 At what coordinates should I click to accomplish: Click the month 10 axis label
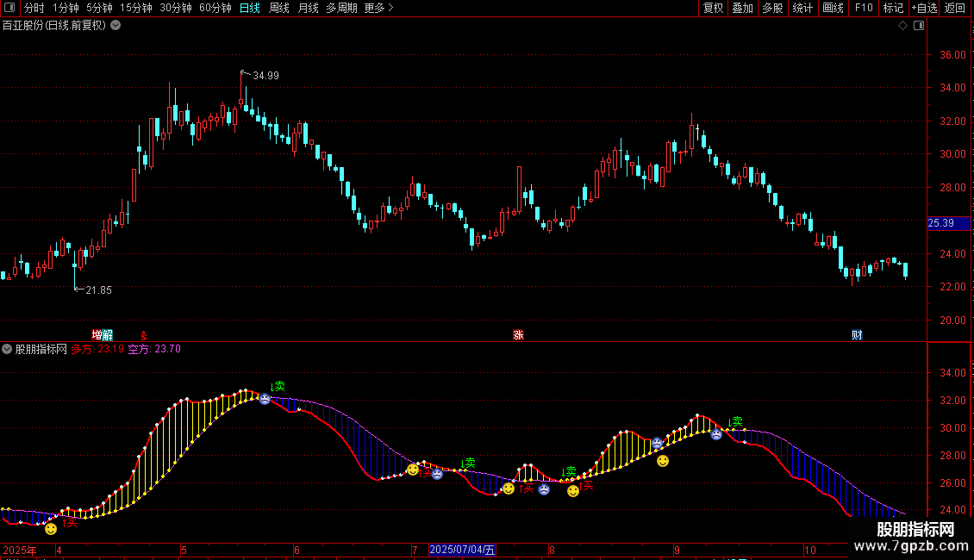click(x=809, y=551)
